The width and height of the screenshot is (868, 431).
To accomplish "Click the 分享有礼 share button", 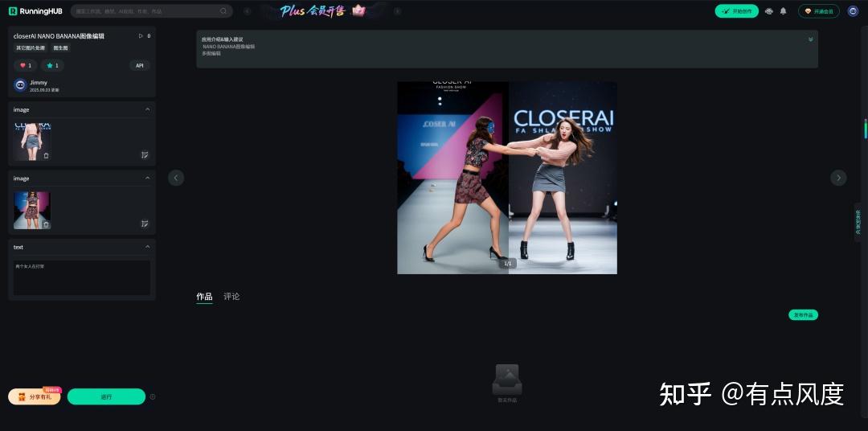I will 35,396.
